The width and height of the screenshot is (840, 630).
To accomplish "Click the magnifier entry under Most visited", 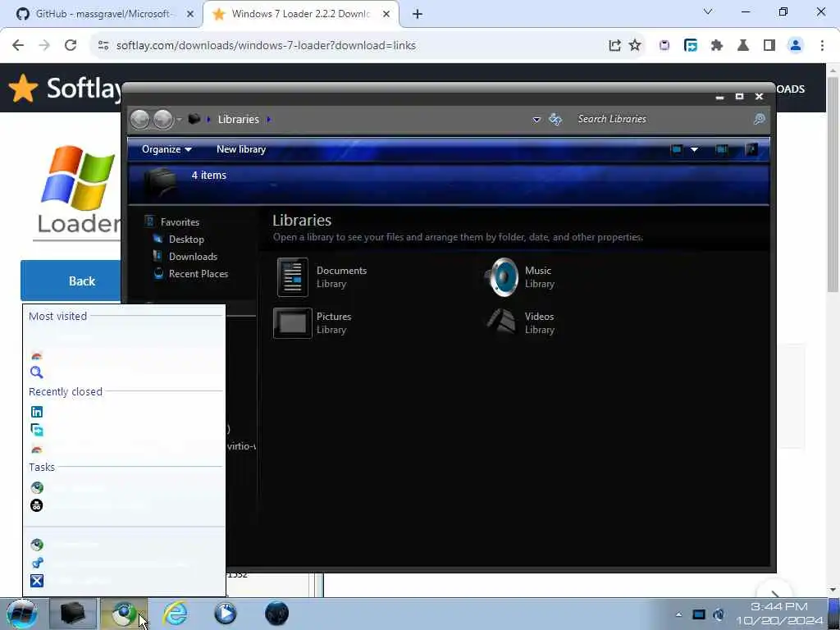I will [x=124, y=372].
